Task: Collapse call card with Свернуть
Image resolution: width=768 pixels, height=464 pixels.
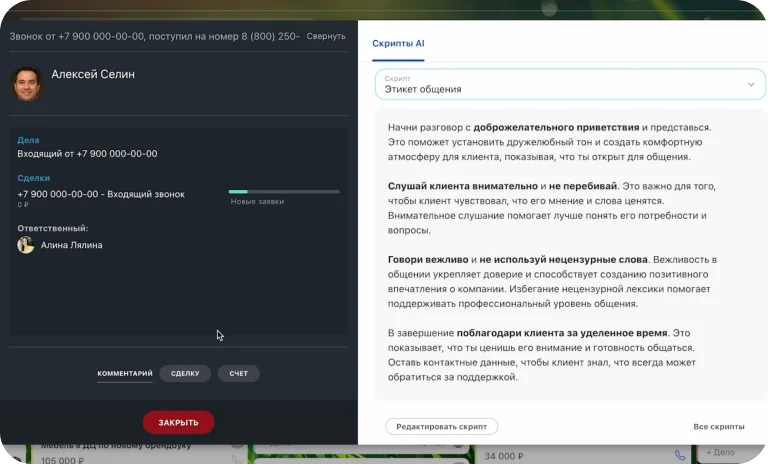Action: (326, 36)
